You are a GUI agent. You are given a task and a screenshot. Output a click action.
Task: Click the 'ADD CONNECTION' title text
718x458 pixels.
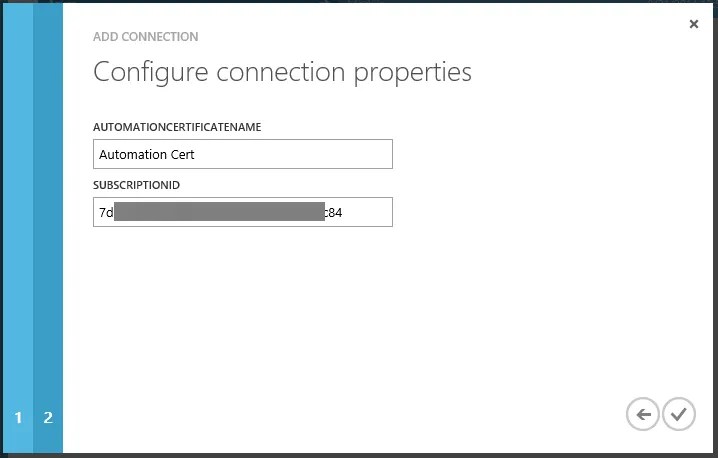tap(146, 37)
